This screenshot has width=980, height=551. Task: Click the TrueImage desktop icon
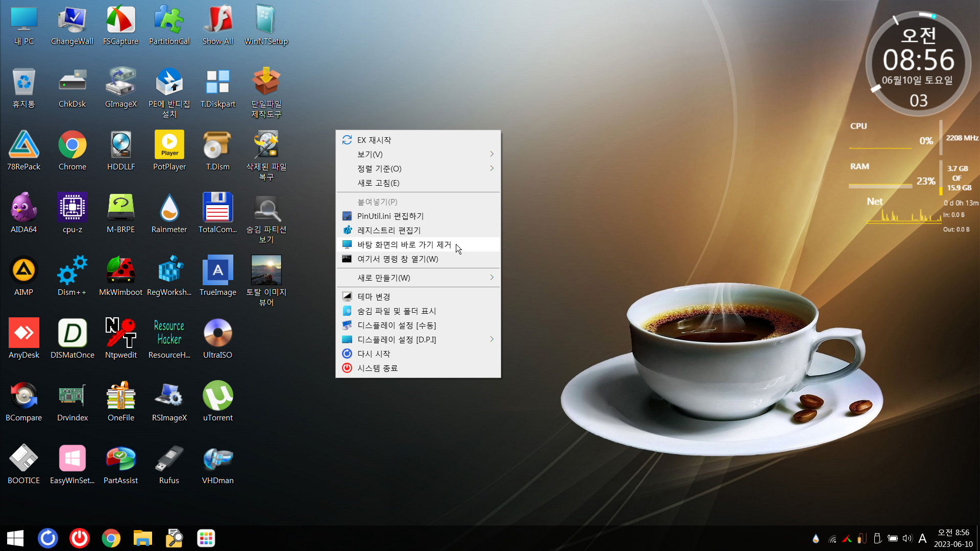point(217,277)
